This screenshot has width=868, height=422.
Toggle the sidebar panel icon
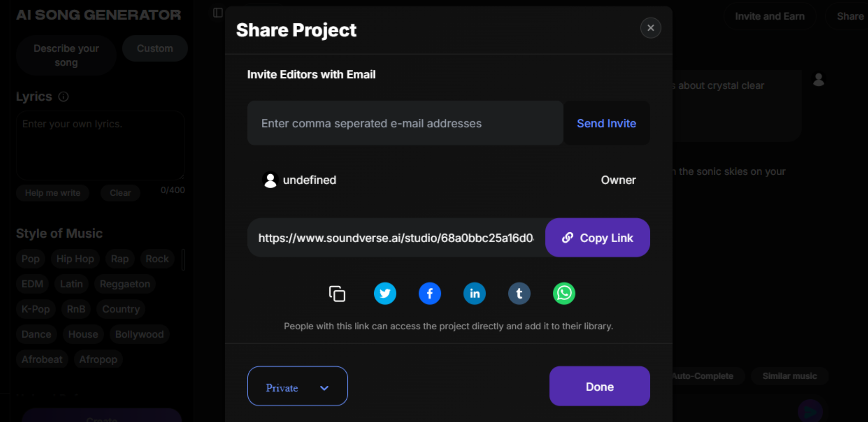click(x=218, y=13)
